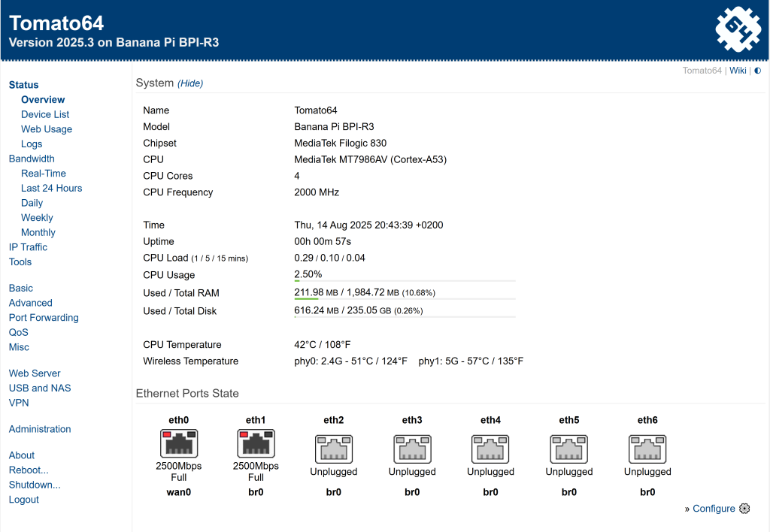The height and width of the screenshot is (532, 770).
Task: Hide the System section
Action: [190, 83]
